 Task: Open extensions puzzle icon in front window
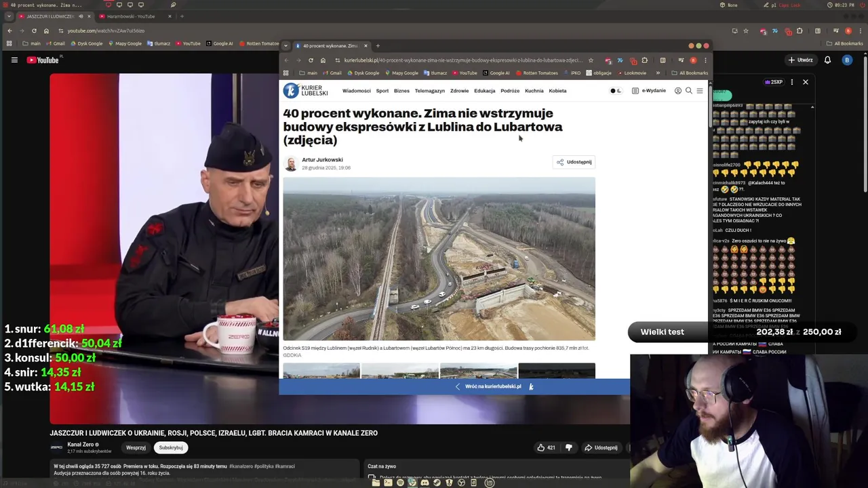tap(644, 60)
